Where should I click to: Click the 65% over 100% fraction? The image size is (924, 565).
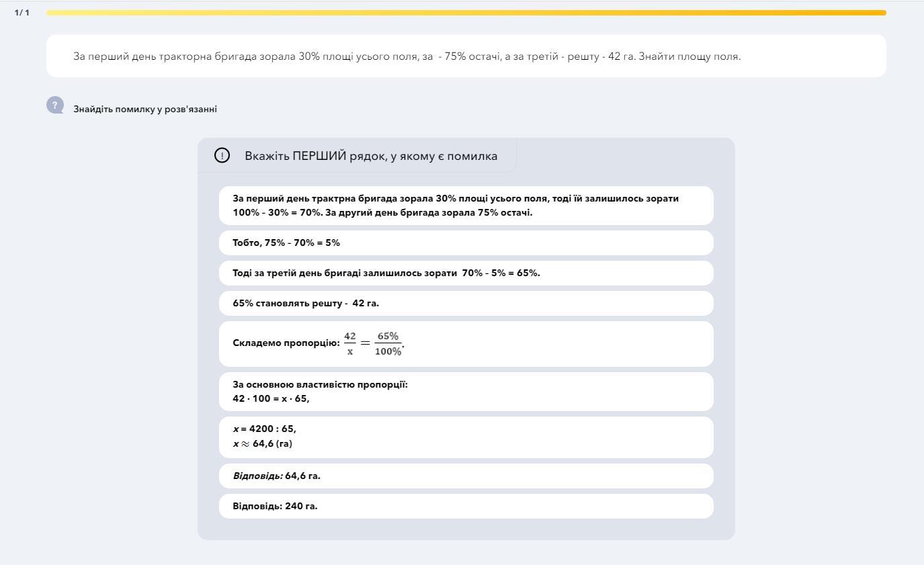click(388, 343)
